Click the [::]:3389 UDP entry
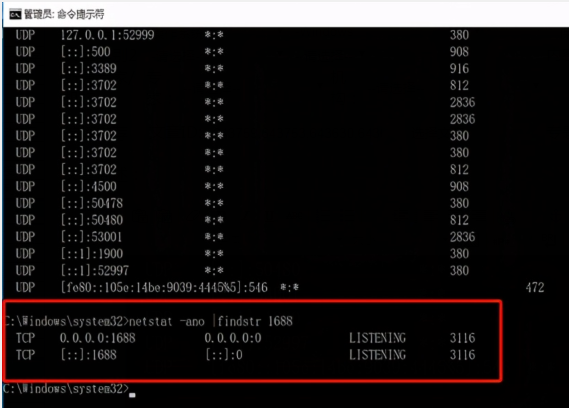This screenshot has height=408, width=569. [x=89, y=68]
